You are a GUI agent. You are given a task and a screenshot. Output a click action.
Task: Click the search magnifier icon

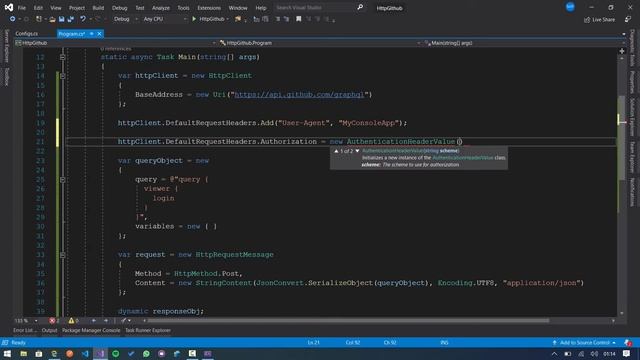[360, 7]
